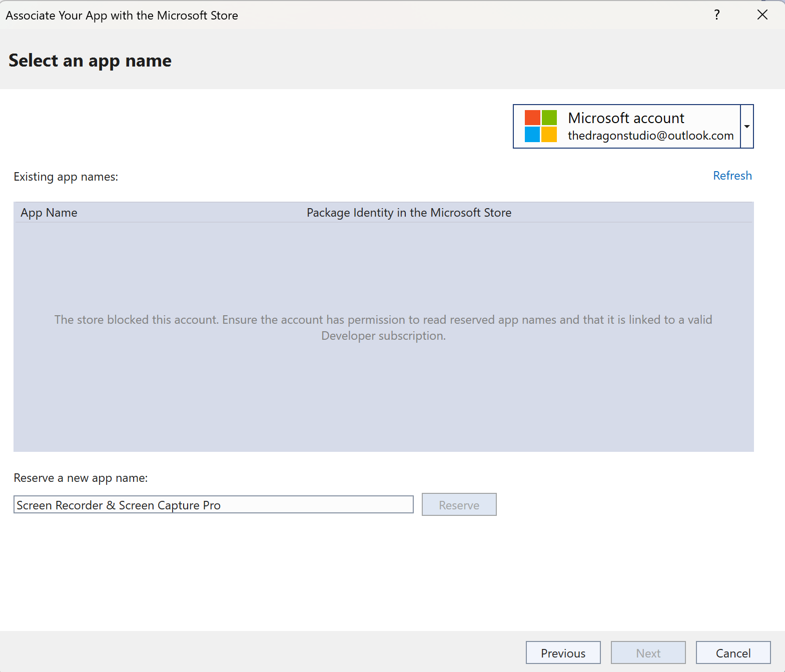
Task: Focus the Reserve a new app name field
Action: click(x=214, y=504)
